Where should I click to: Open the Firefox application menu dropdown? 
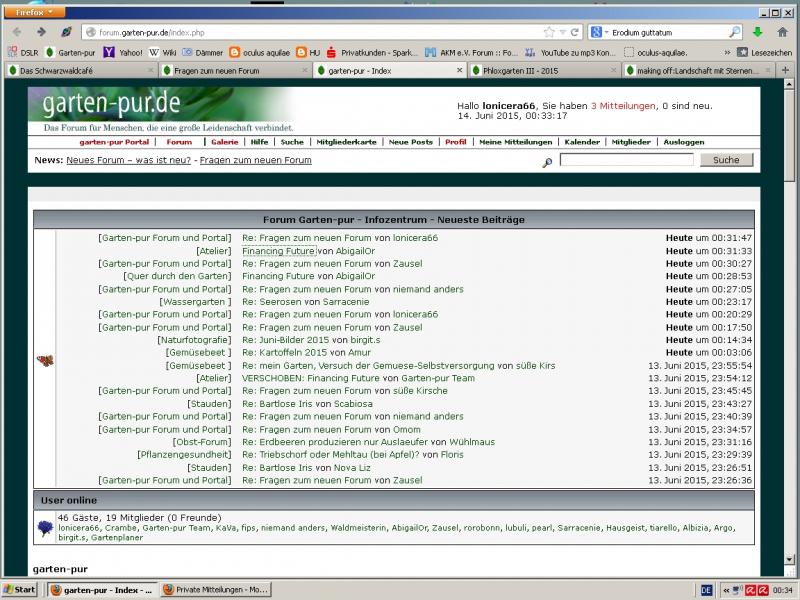pyautogui.click(x=36, y=12)
